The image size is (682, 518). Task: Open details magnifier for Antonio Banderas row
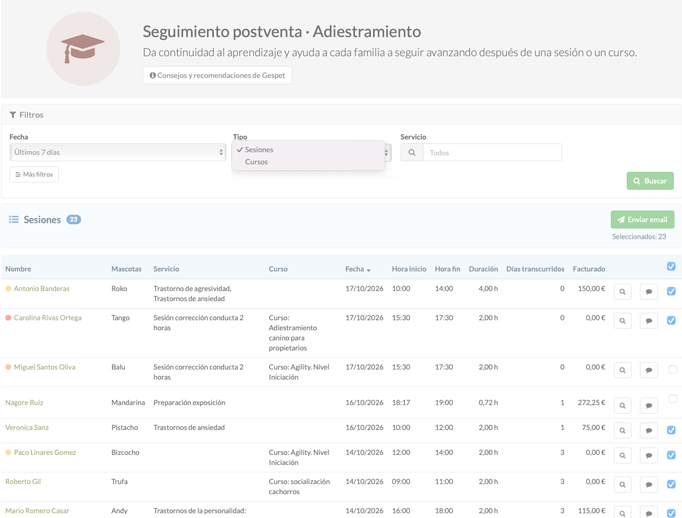click(622, 291)
